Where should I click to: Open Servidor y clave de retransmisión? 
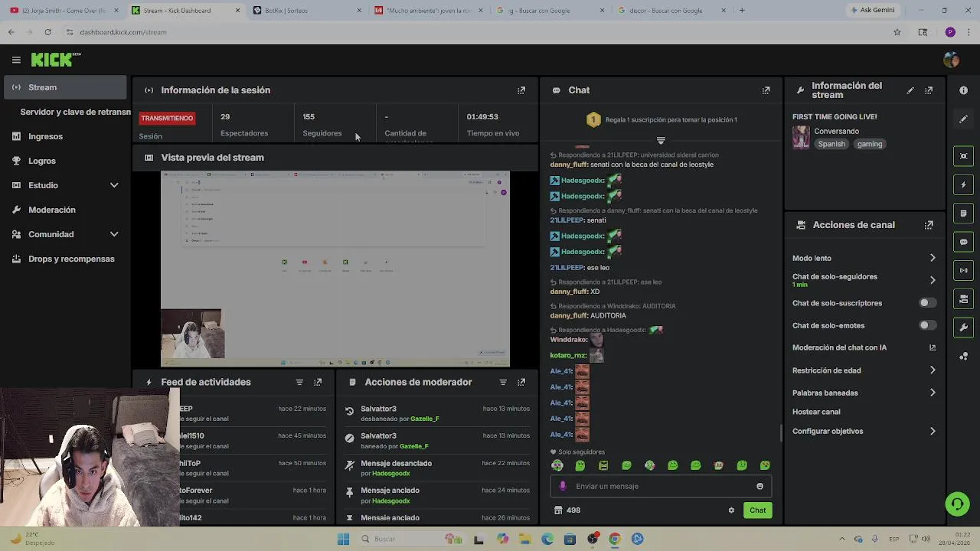pyautogui.click(x=75, y=112)
